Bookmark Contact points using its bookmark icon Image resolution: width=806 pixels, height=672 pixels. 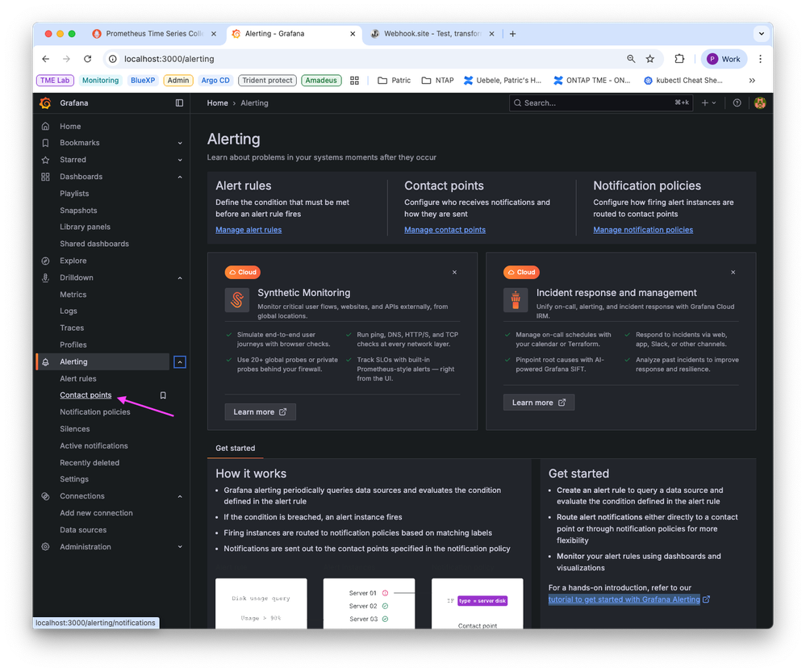163,394
